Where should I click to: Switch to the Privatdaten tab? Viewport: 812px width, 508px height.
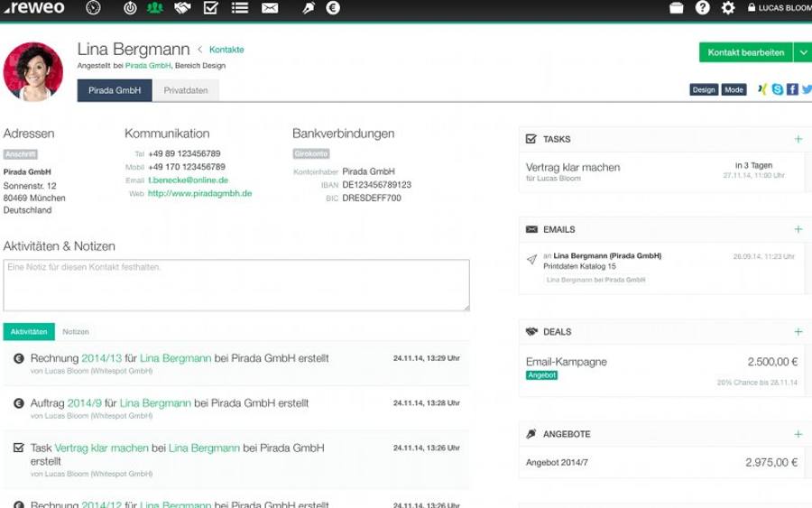point(185,90)
